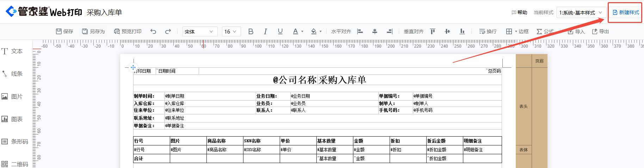This screenshot has height=168, width=644.
Task: Select the Chart (图表) tool
Action: [x=12, y=119]
